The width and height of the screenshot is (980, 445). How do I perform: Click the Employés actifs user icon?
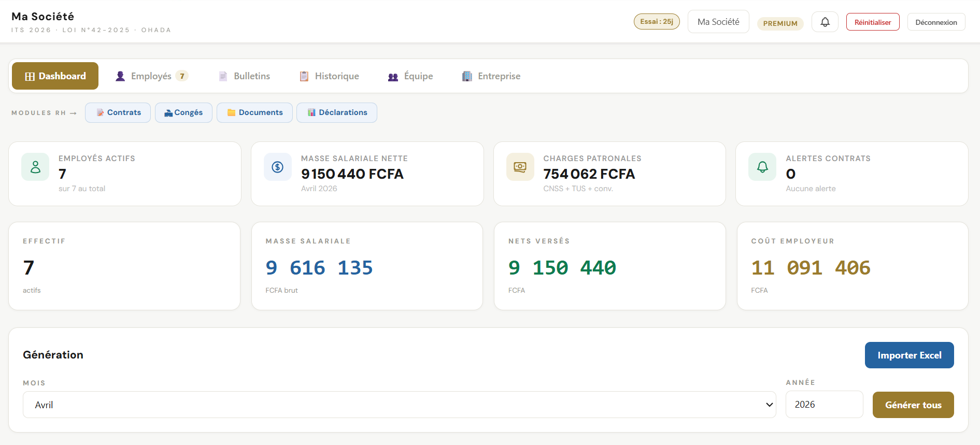(x=35, y=167)
